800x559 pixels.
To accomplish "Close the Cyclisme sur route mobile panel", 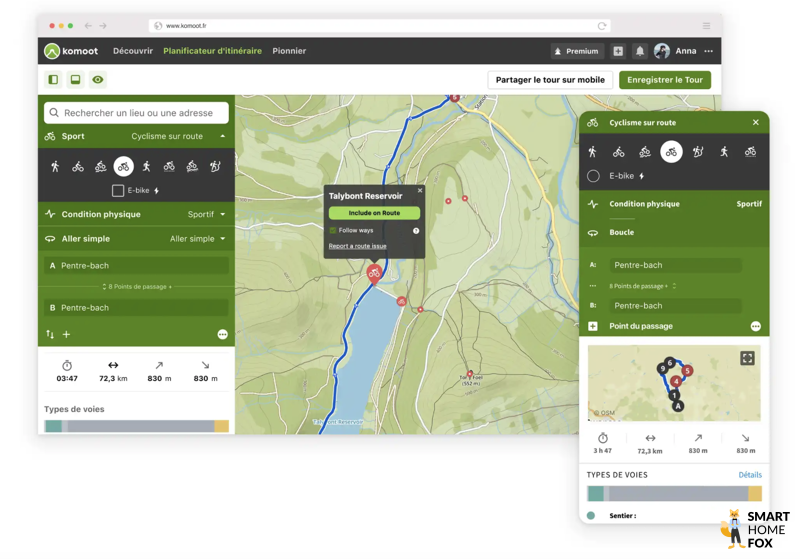I will [756, 122].
